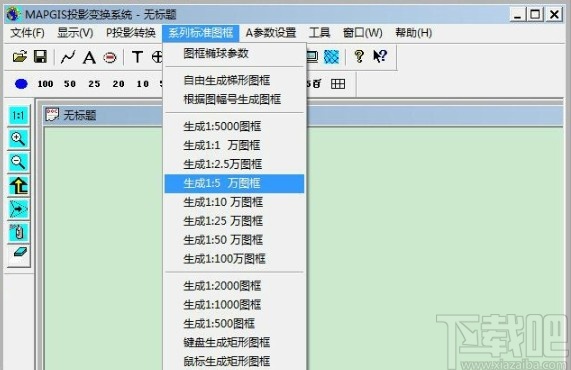Image resolution: width=571 pixels, height=370 pixels.
Task: Click the blue ellipse toolbar icon
Action: tap(21, 84)
